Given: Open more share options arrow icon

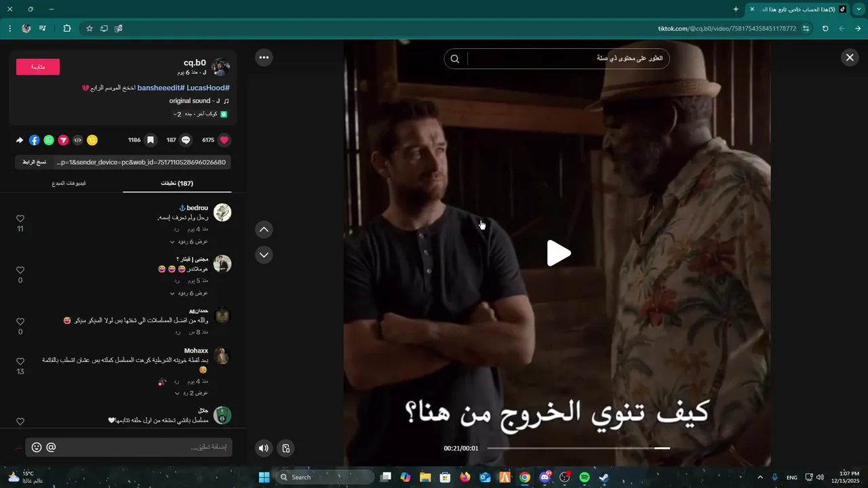Looking at the screenshot, I should click(20, 140).
